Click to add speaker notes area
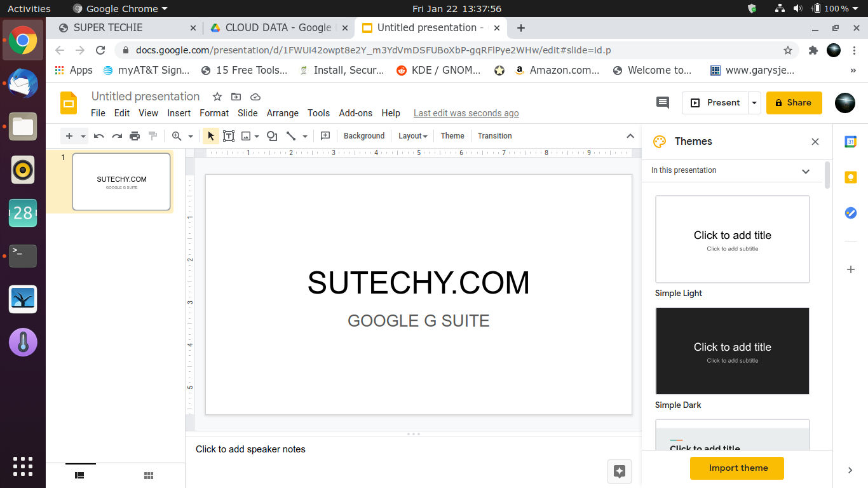This screenshot has width=868, height=488. tap(250, 449)
